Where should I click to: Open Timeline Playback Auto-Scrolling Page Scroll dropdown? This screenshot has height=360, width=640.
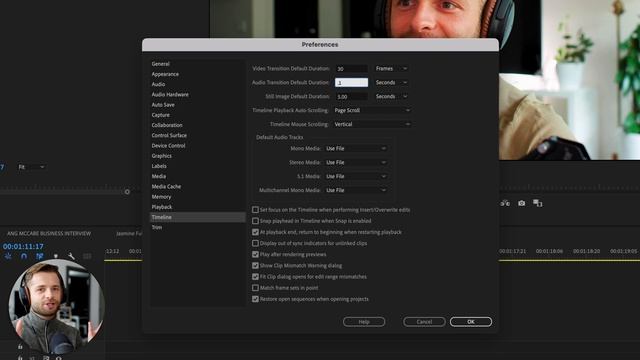(x=371, y=110)
